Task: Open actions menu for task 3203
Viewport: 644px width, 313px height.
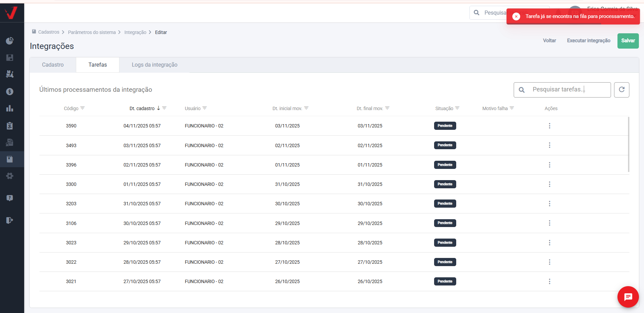Action: [x=549, y=204]
